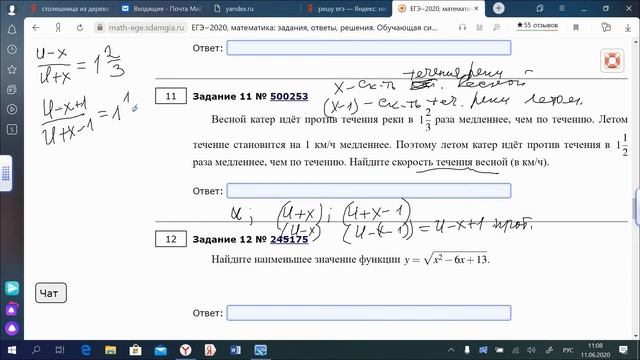Open the task link 245175
640x360 pixels.
click(x=289, y=239)
